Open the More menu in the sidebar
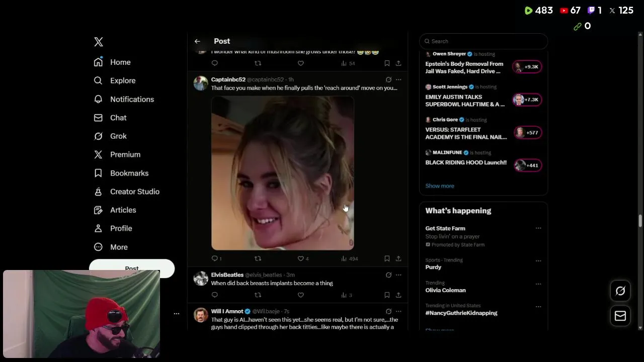644x362 pixels. pos(111,247)
